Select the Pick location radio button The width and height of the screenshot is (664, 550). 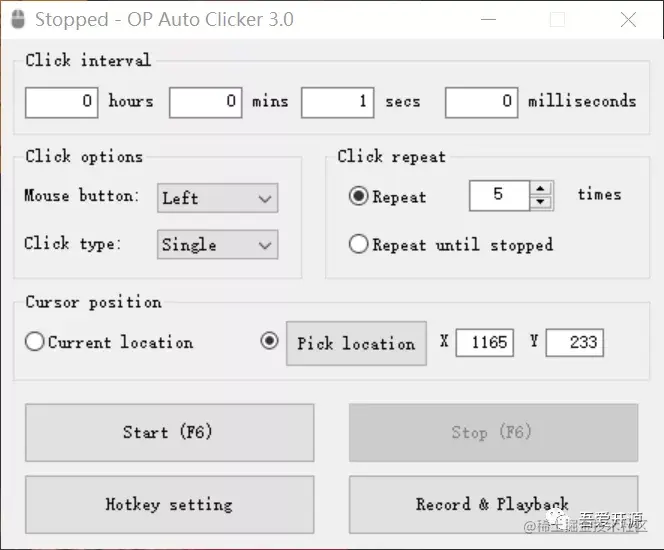269,340
